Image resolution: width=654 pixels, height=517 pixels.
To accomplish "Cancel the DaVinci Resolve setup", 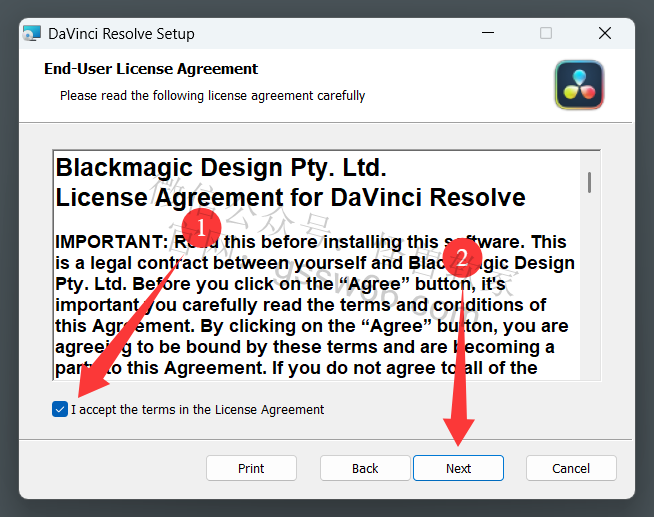I will point(571,468).
